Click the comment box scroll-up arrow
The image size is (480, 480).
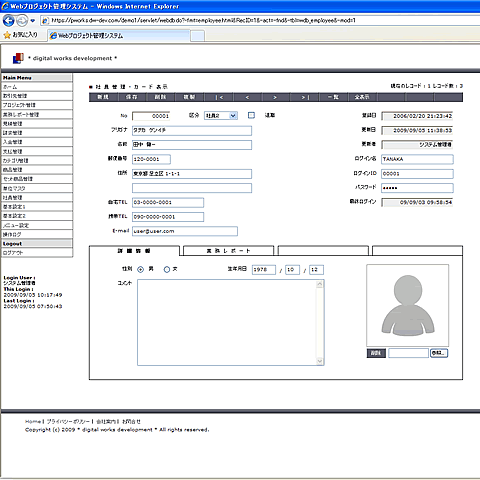tap(319, 284)
